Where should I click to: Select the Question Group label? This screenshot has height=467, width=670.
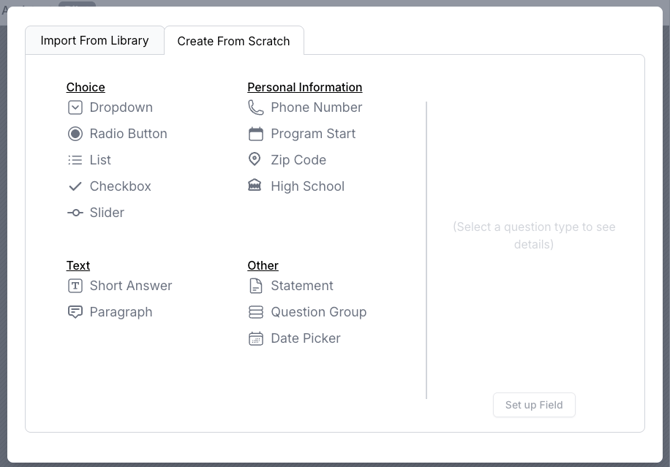(x=318, y=312)
